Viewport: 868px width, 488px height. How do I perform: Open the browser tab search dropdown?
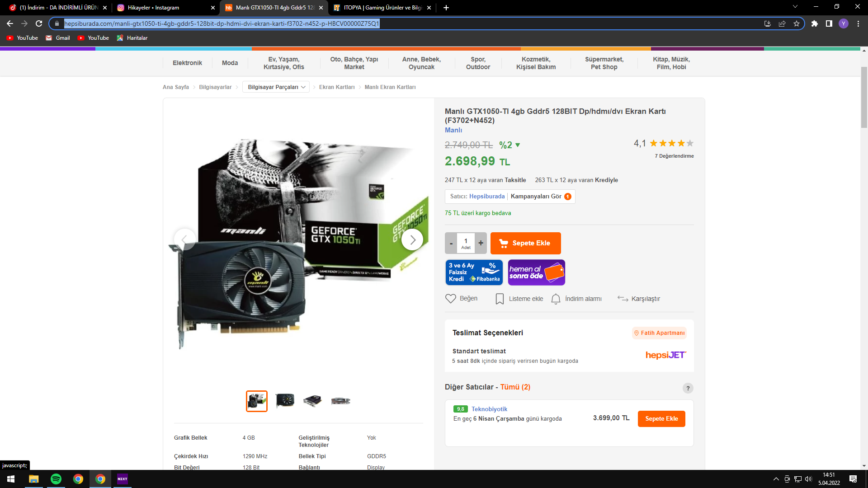coord(795,7)
